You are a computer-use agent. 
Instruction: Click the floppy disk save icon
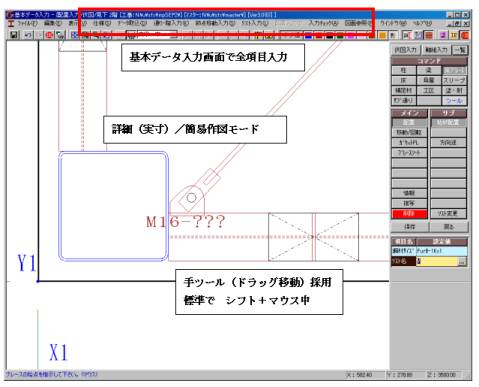[x=14, y=35]
